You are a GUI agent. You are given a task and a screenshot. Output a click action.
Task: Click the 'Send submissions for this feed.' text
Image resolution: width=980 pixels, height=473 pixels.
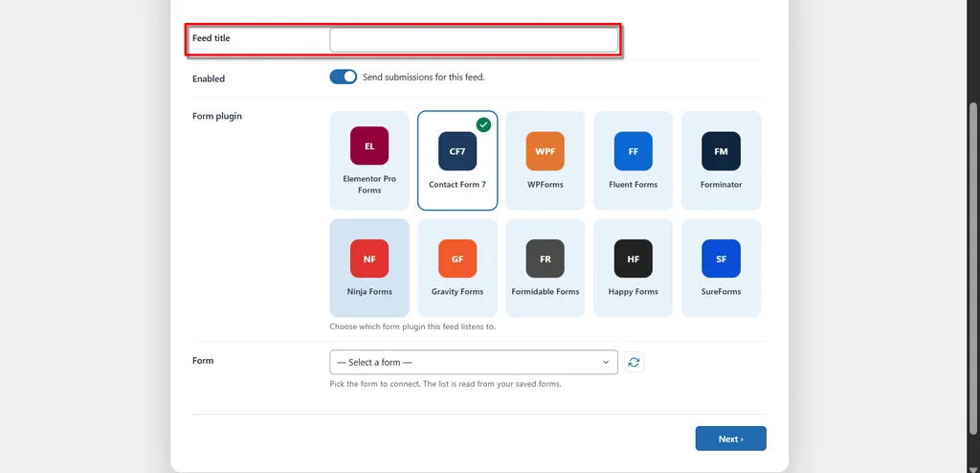click(424, 77)
